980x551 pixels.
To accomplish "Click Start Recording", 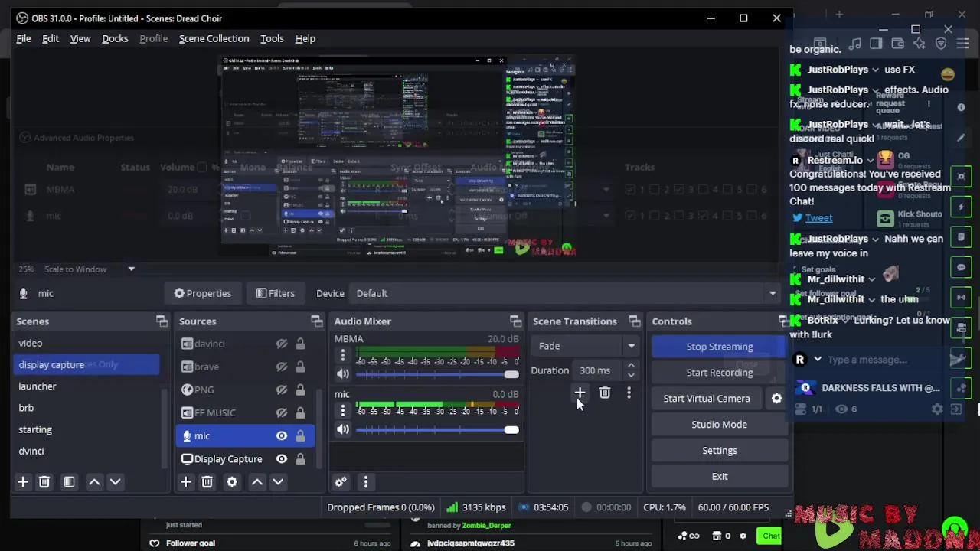I will click(x=719, y=373).
